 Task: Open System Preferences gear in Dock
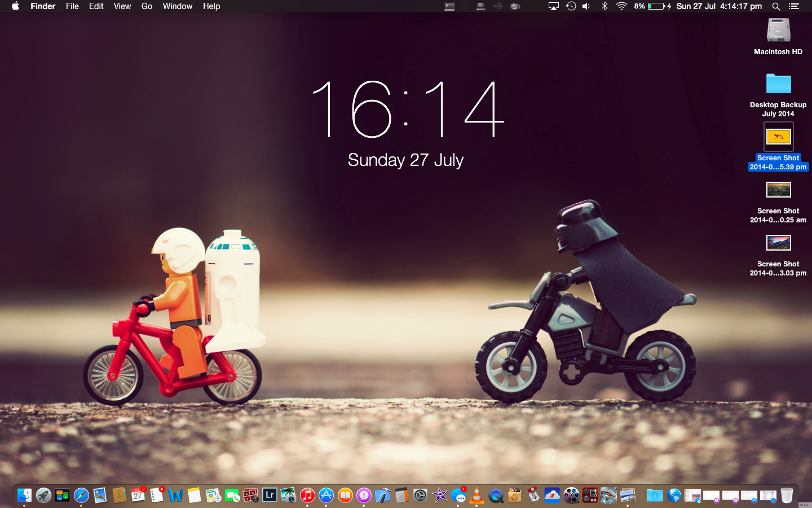click(x=421, y=496)
